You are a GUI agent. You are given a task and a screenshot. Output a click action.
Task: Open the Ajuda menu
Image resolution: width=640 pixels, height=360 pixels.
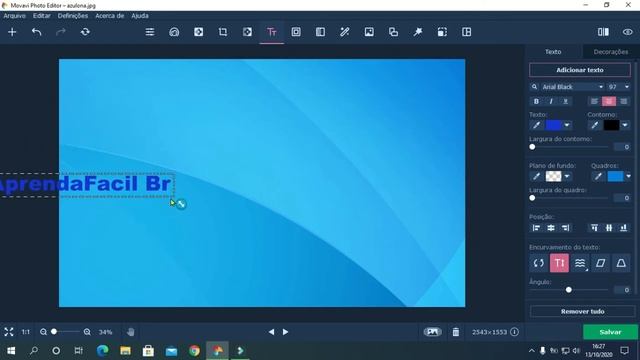pos(140,16)
